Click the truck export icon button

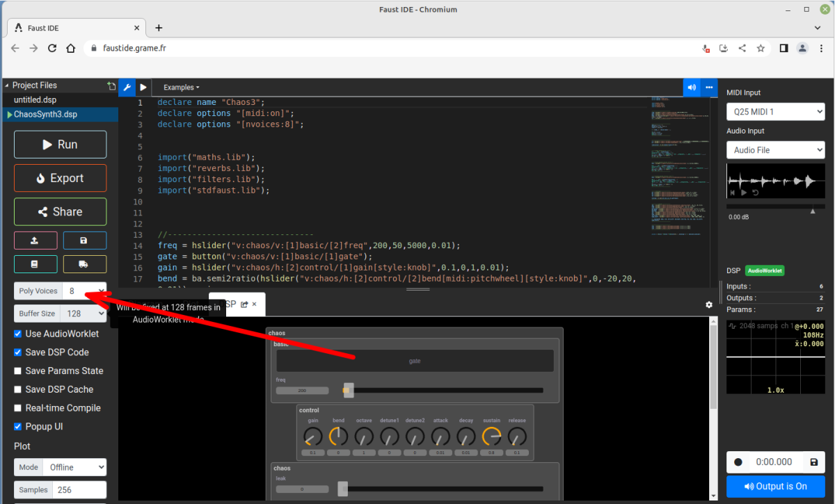(85, 264)
